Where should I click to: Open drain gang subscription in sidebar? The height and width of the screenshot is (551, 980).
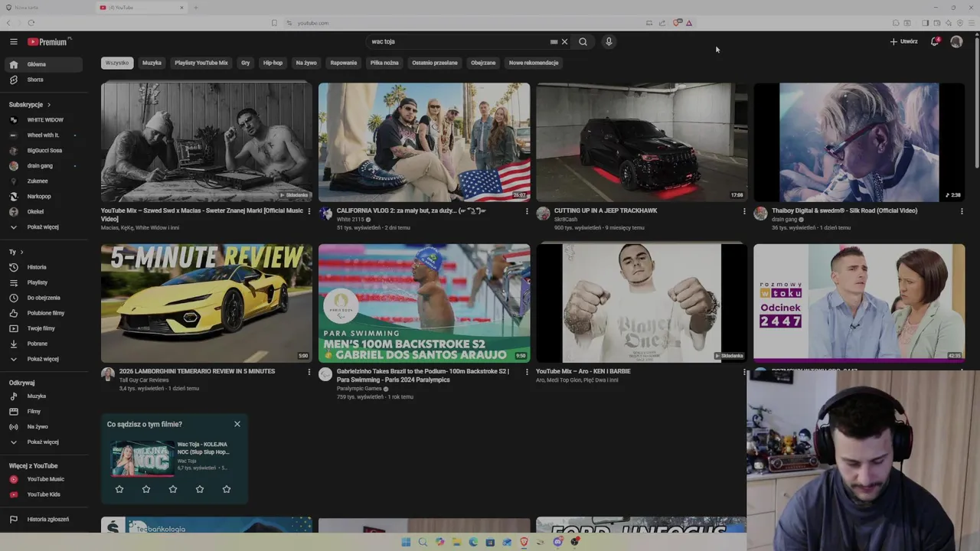[43, 166]
